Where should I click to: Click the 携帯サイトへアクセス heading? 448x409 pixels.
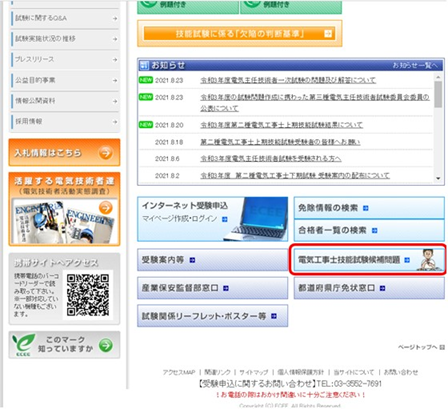pyautogui.click(x=56, y=263)
